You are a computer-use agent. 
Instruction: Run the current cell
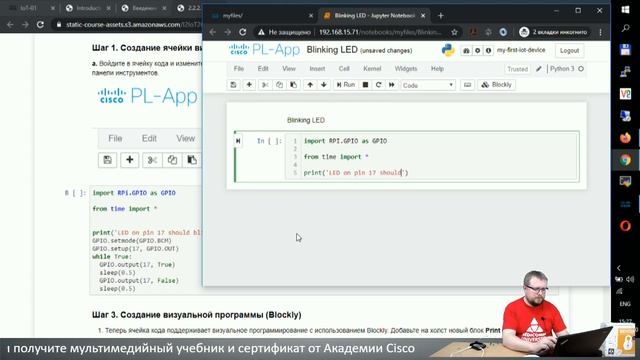(345, 85)
